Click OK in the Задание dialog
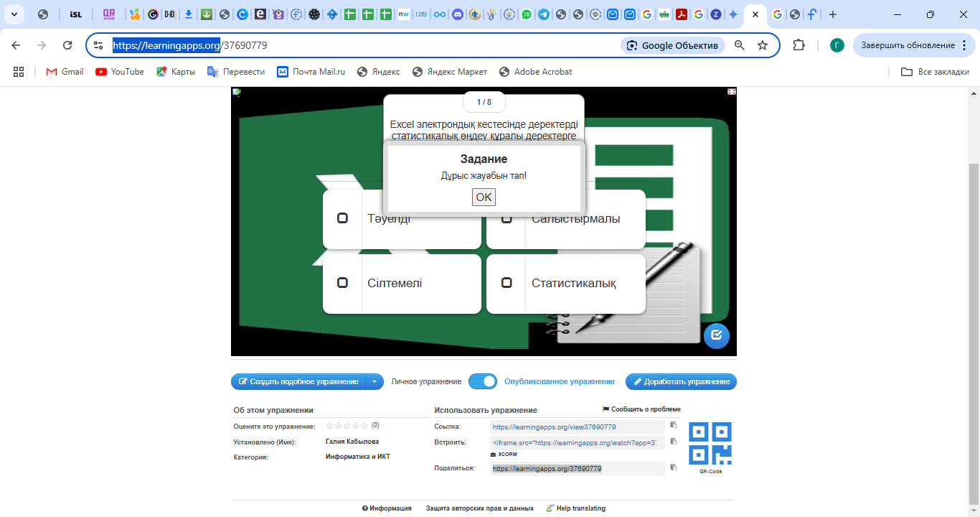The width and height of the screenshot is (980, 517). [x=484, y=197]
